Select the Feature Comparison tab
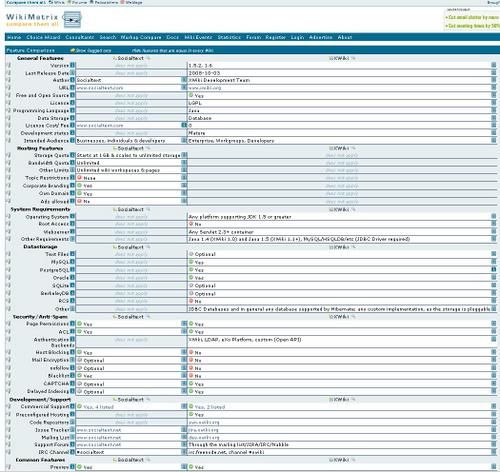Viewport: 500px width, 472px height. [31, 50]
